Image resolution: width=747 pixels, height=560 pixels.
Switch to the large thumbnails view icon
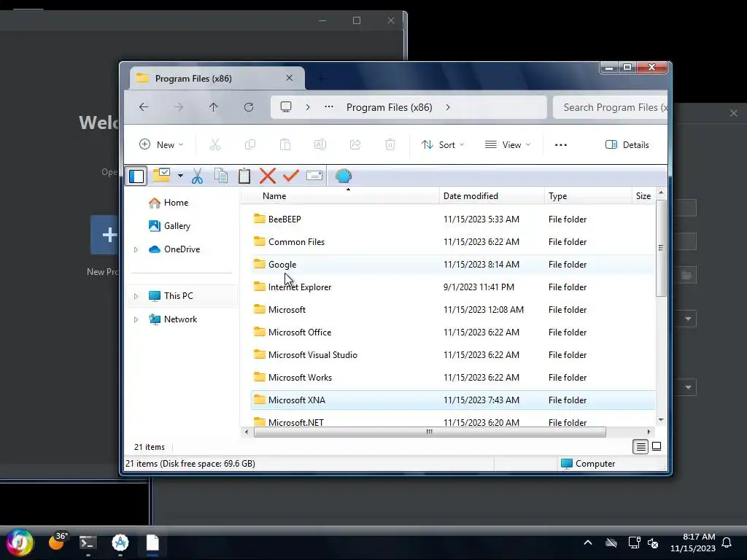pos(657,447)
